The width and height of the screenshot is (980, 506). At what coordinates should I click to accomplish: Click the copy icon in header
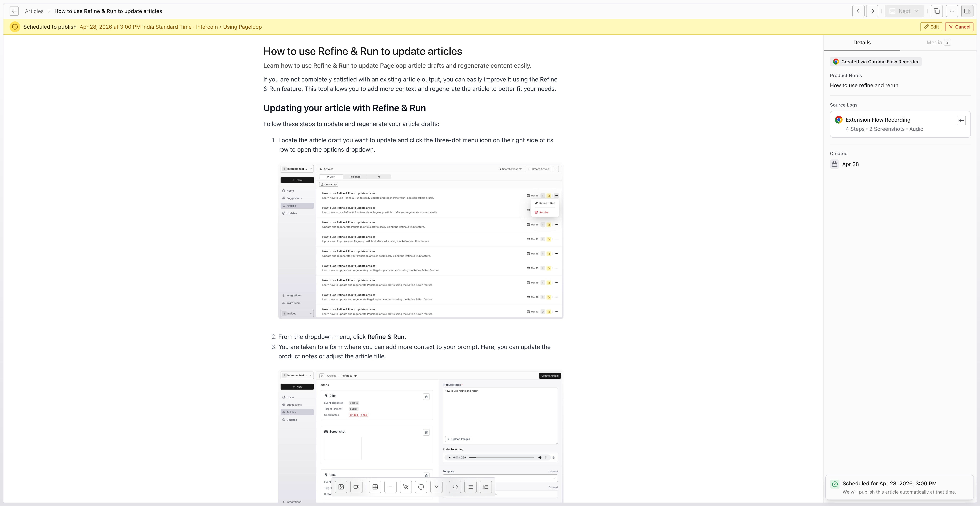point(937,11)
